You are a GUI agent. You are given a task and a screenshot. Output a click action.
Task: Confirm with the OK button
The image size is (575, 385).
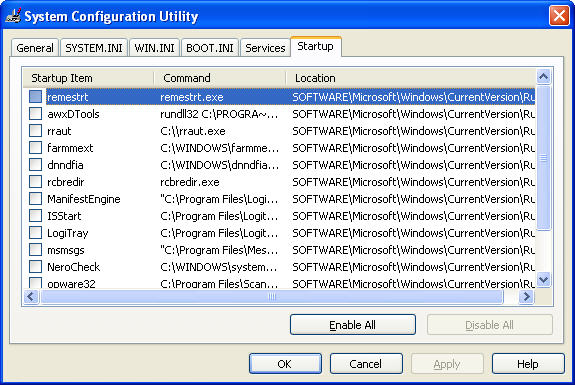pos(285,364)
